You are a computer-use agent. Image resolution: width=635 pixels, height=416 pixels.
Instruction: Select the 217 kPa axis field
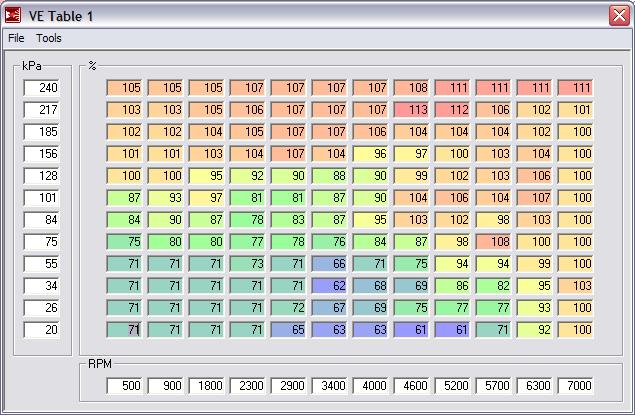(x=42, y=110)
